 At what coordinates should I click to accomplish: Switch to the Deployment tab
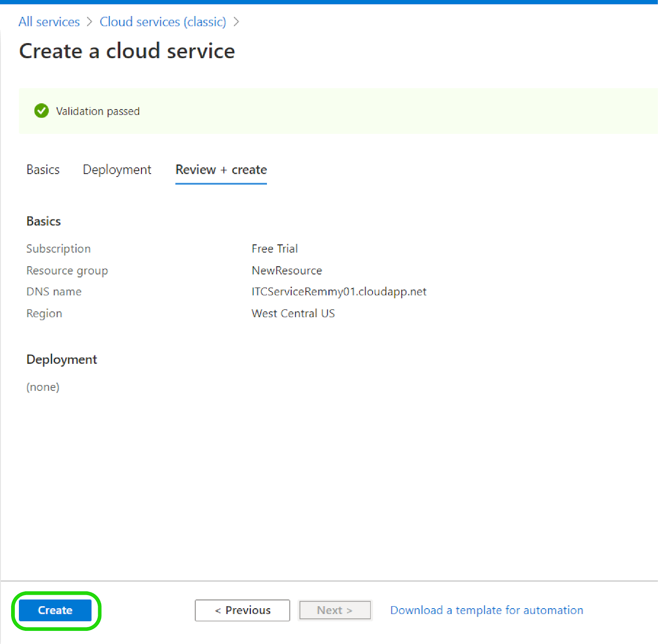117,170
